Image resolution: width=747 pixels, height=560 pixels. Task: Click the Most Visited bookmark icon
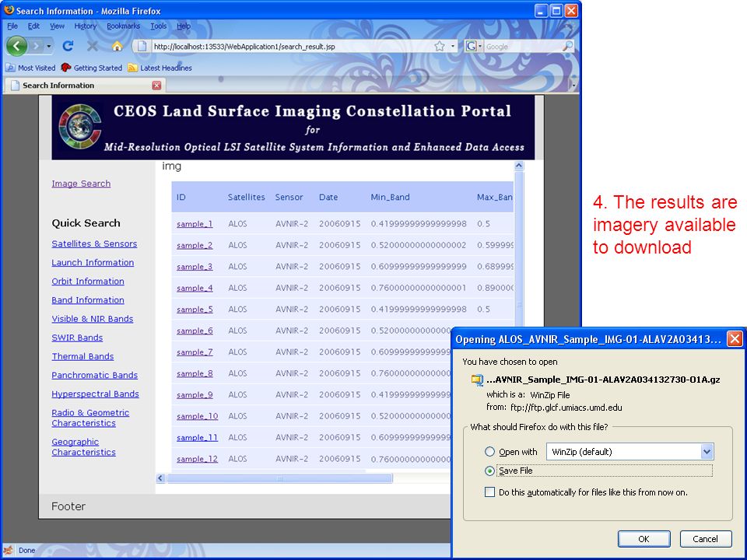(10, 68)
